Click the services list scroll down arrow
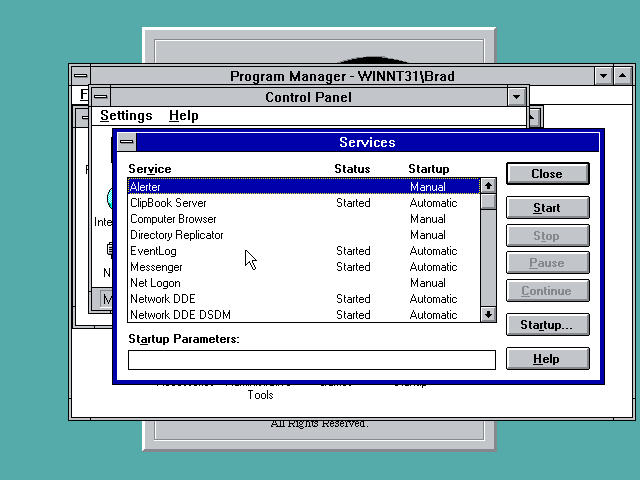 point(488,314)
